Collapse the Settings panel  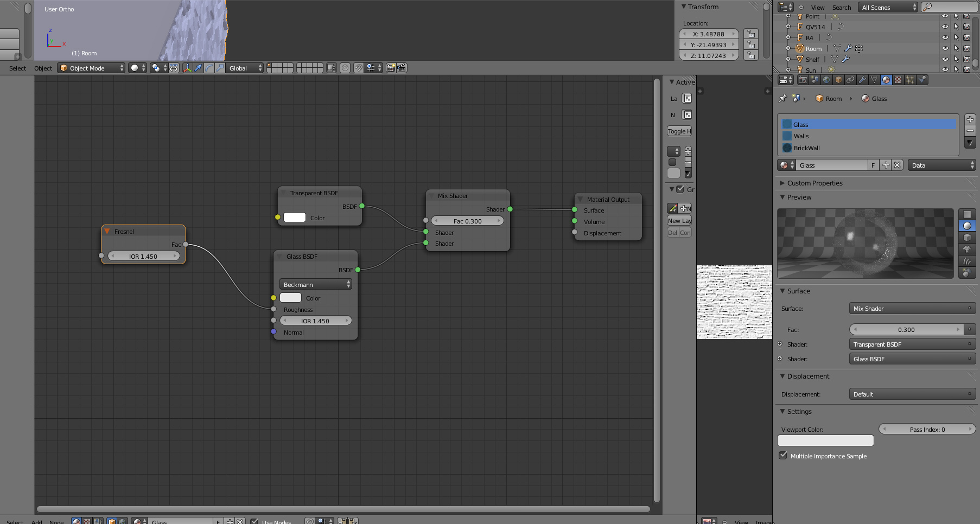pyautogui.click(x=782, y=411)
